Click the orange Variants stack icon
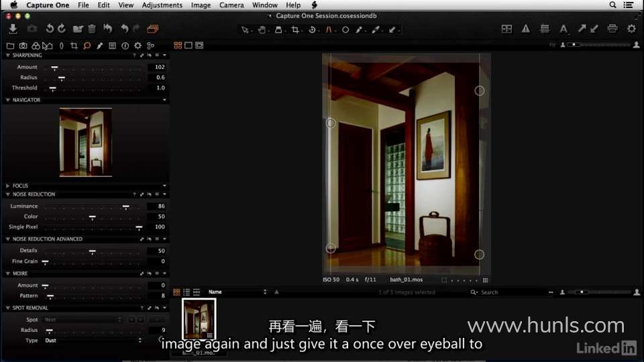This screenshot has height=362, width=644. (x=153, y=29)
